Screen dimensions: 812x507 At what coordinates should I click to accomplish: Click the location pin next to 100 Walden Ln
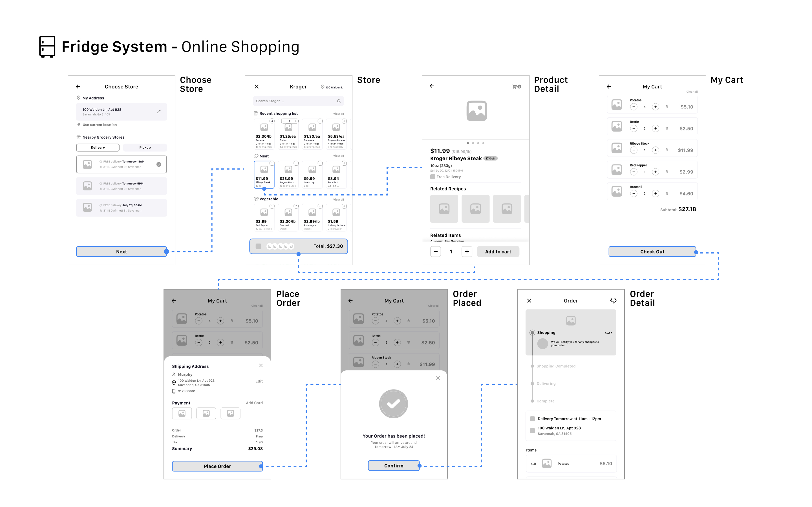tap(323, 87)
